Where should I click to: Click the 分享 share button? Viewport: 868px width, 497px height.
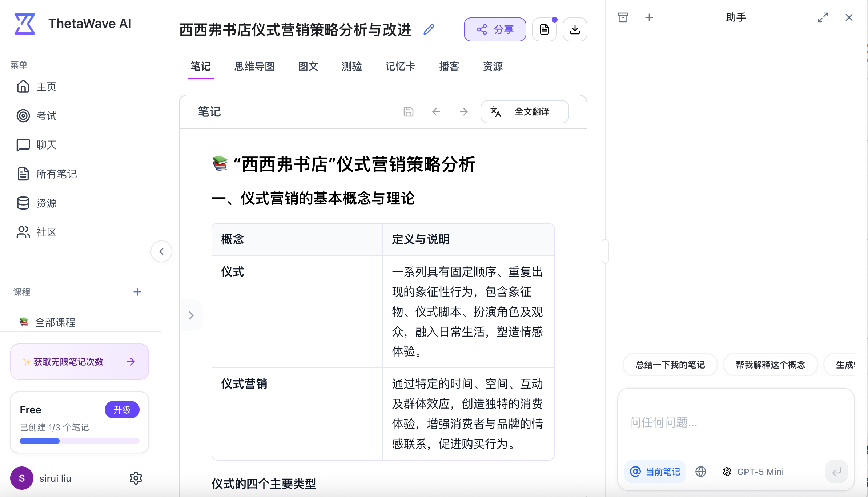point(495,29)
